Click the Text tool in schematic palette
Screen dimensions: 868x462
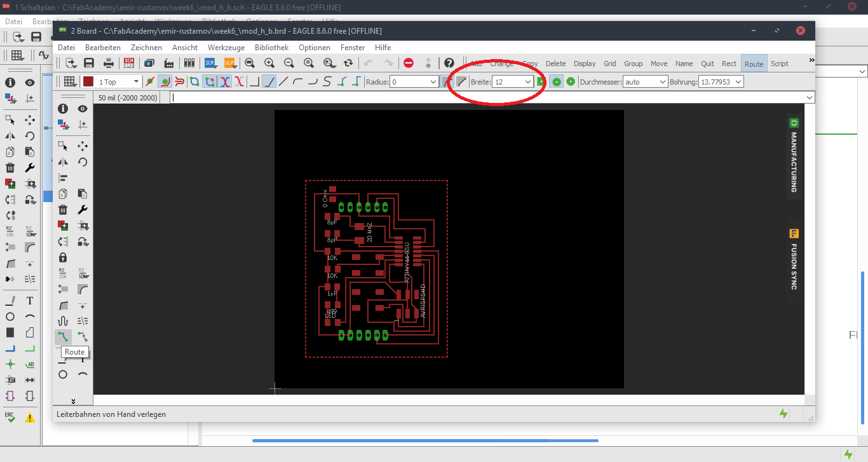(x=30, y=301)
